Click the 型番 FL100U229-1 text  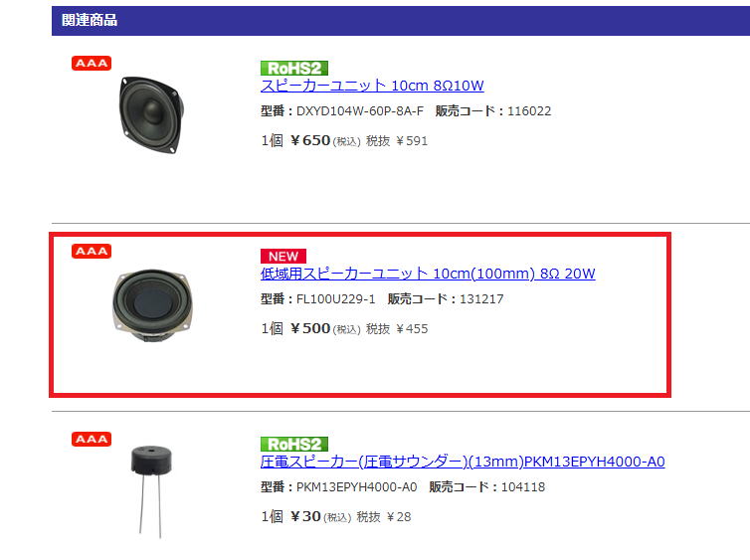pyautogui.click(x=317, y=298)
